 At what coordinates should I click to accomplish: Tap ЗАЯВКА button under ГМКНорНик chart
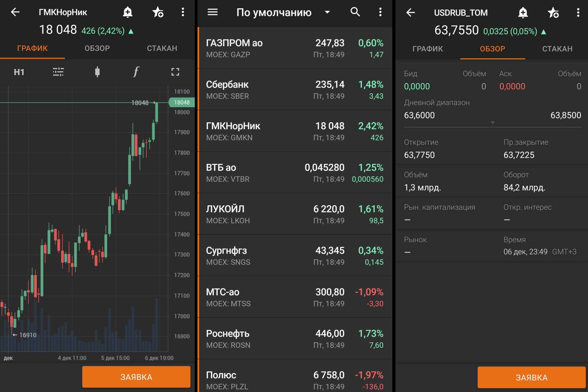(136, 377)
